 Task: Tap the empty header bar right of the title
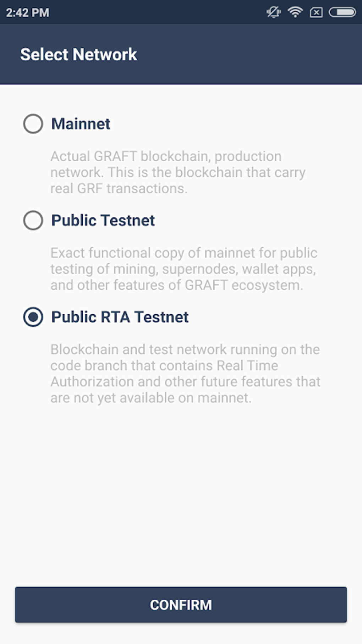point(248,55)
